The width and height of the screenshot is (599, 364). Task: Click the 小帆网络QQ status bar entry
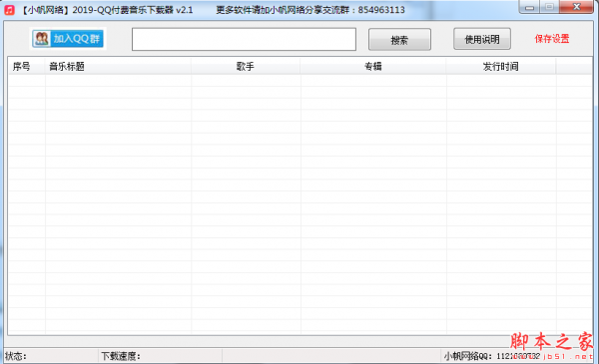pos(491,356)
